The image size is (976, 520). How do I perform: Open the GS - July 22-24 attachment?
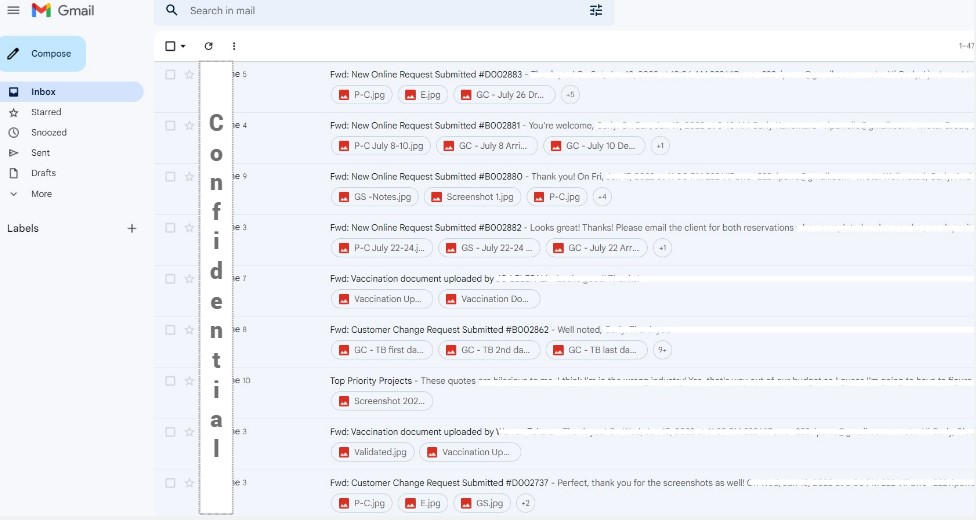(x=489, y=248)
